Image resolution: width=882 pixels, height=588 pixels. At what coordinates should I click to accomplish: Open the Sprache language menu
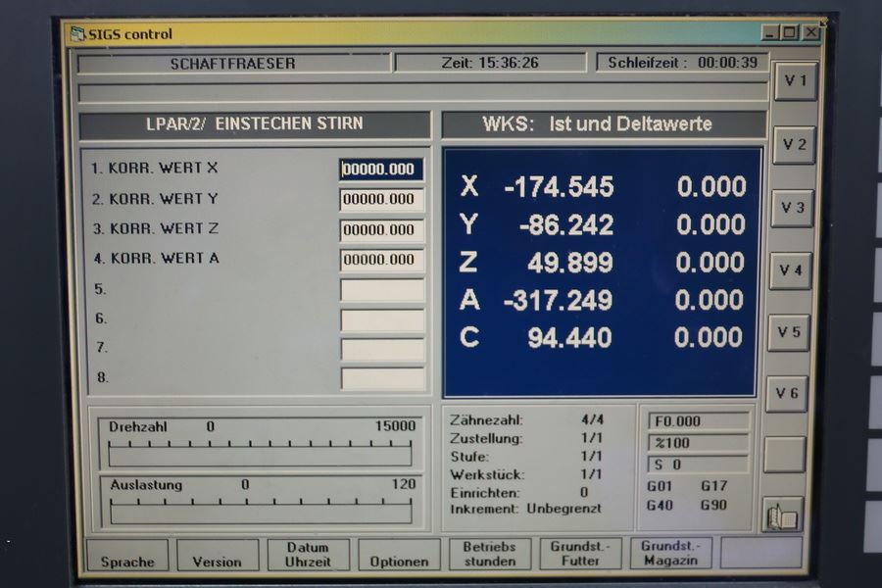[x=127, y=555]
